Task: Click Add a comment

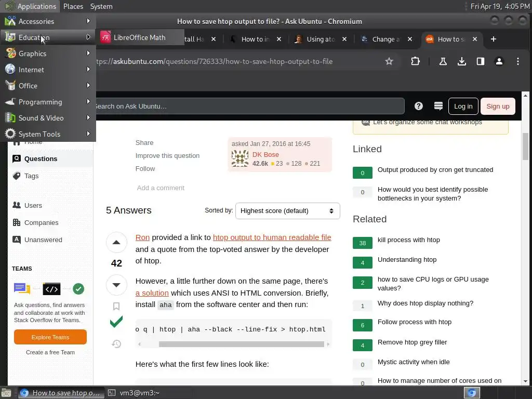Action: click(161, 188)
